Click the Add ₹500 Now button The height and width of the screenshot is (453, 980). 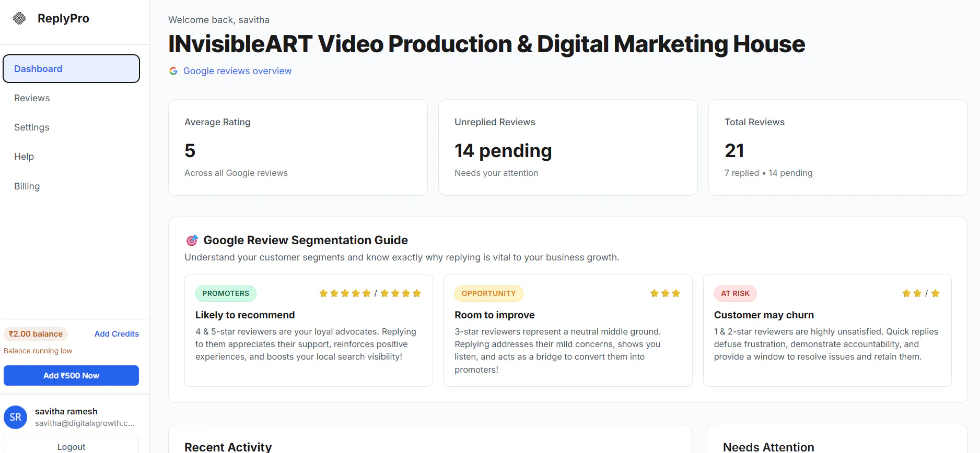pos(71,376)
